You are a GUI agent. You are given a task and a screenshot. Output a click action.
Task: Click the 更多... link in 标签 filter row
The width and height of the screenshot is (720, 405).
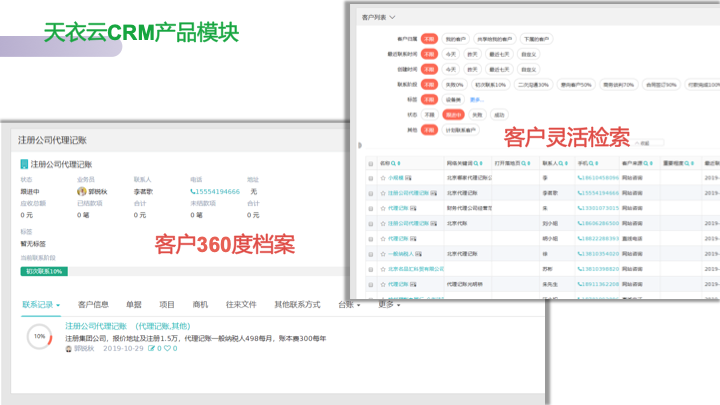pos(477,100)
